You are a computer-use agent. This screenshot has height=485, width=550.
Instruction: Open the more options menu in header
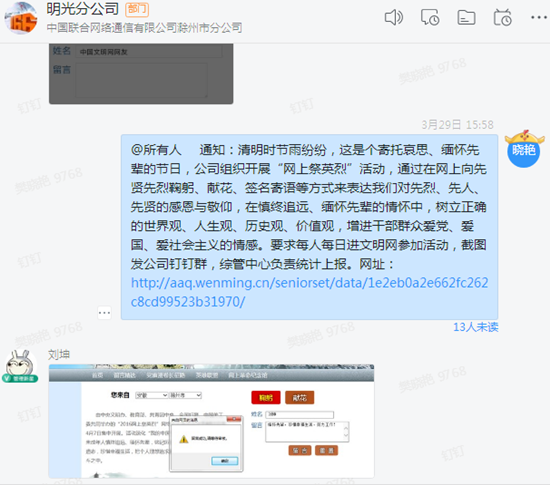pos(539,17)
